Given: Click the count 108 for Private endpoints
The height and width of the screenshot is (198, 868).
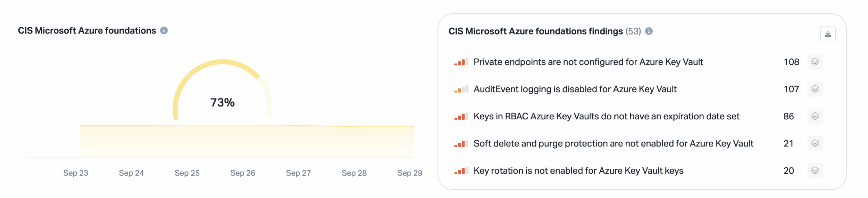Looking at the screenshot, I should click(791, 62).
